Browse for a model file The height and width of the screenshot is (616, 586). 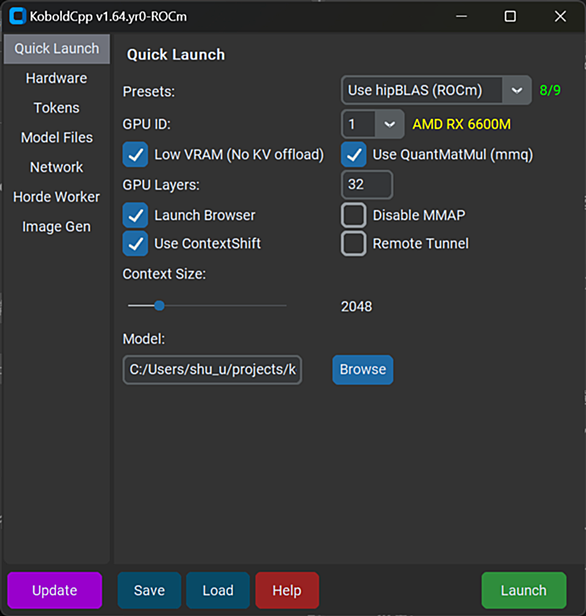[363, 370]
